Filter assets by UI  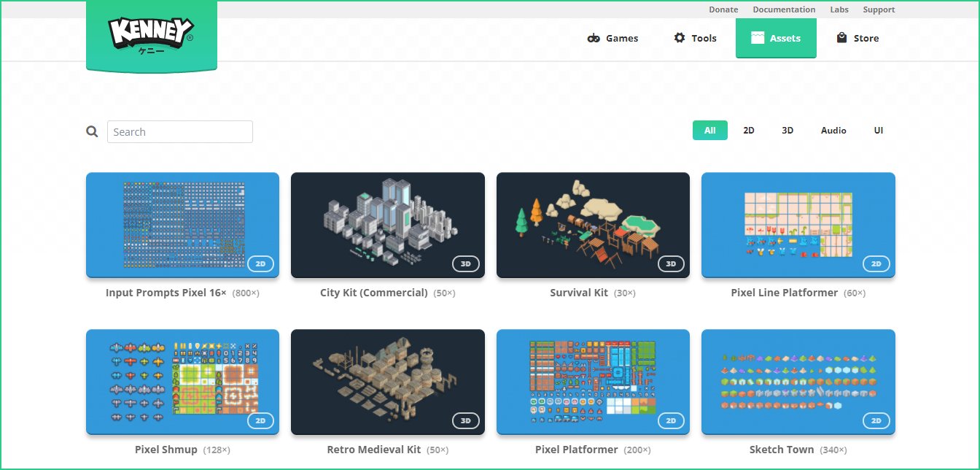pos(879,131)
